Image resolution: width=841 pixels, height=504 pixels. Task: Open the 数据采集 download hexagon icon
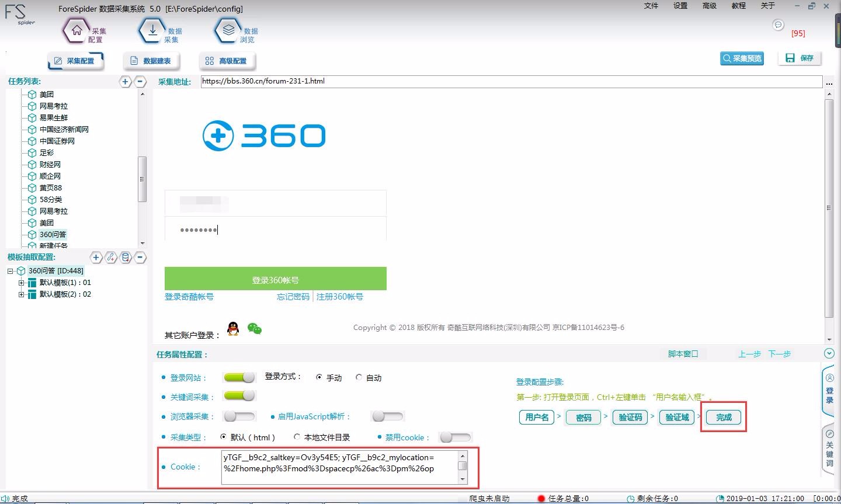tap(152, 31)
